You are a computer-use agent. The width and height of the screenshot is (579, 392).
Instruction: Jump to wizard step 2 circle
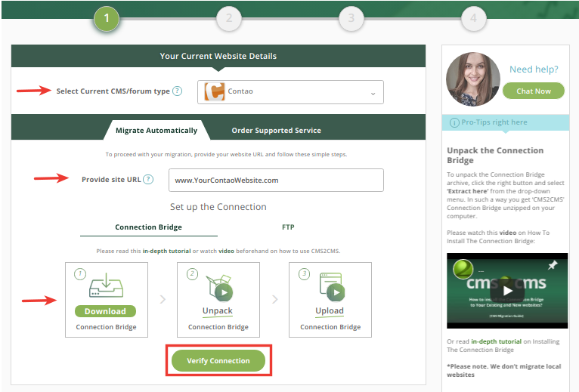click(x=229, y=18)
